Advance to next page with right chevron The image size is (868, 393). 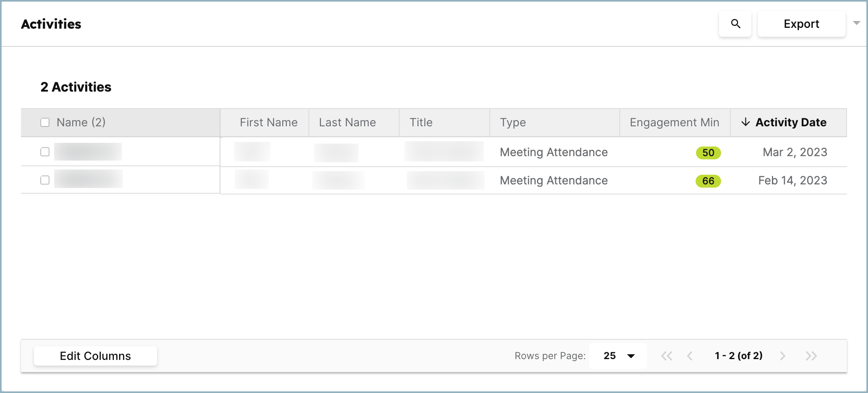783,355
